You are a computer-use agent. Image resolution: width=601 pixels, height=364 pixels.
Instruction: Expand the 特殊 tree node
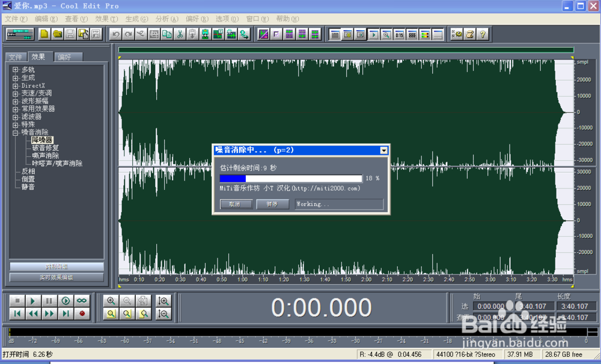(16, 125)
